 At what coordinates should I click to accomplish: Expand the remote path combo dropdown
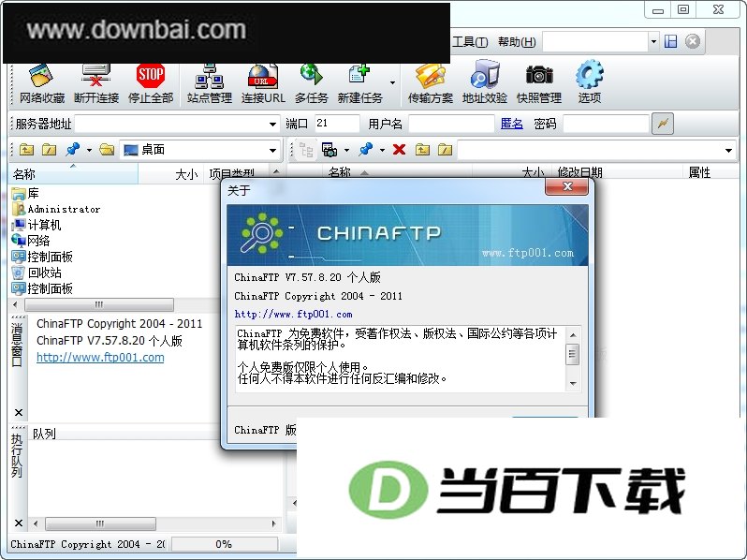pyautogui.click(x=728, y=151)
